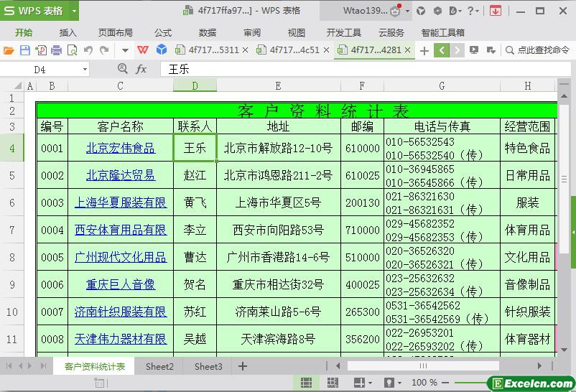576x392 pixels.
Task: Open dropdown beside the D-shaped icon
Action: pyautogui.click(x=460, y=11)
